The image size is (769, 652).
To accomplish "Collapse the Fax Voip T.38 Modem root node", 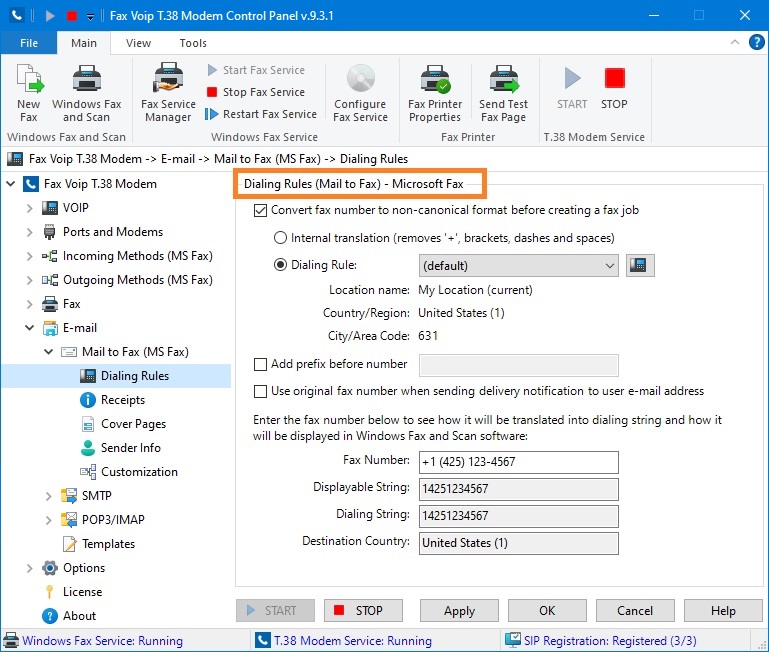I will [x=11, y=184].
